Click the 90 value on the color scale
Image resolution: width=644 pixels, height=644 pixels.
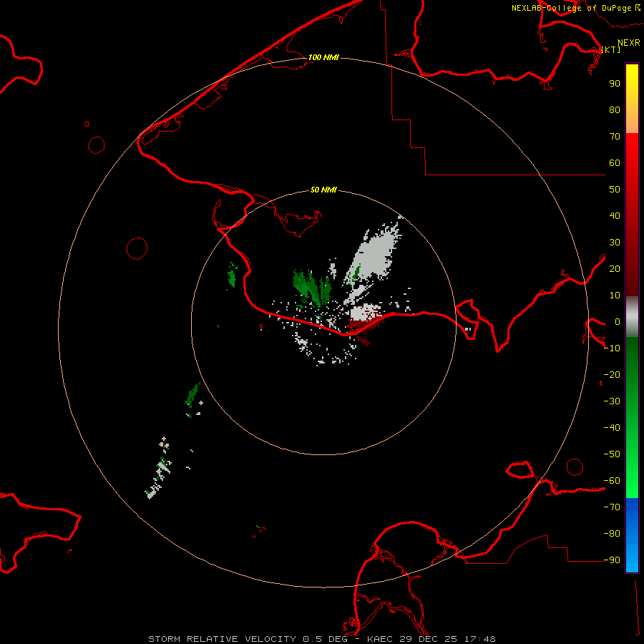pyautogui.click(x=615, y=84)
